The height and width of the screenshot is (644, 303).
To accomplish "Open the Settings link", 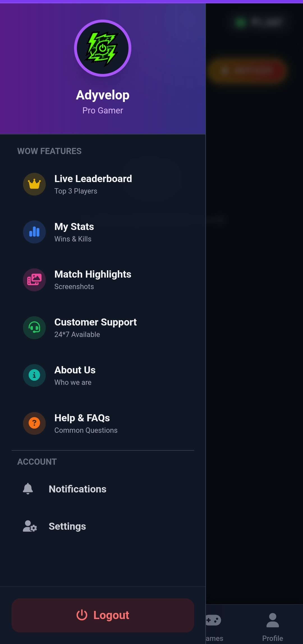I will [x=67, y=526].
